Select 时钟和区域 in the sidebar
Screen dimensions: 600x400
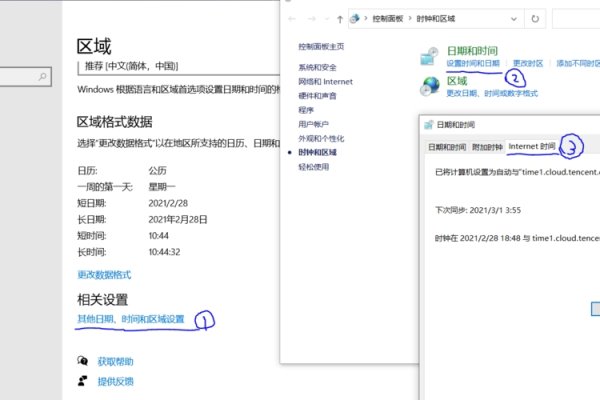[x=317, y=152]
